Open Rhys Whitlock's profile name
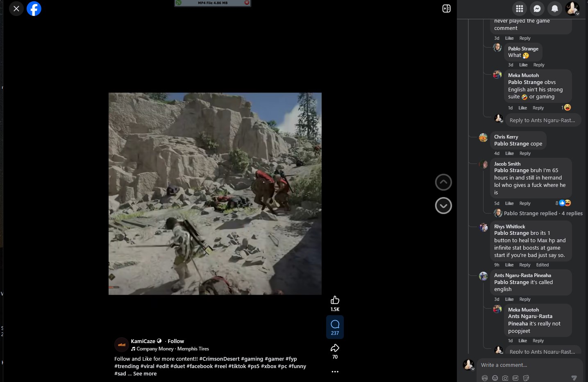The width and height of the screenshot is (588, 382). point(509,227)
